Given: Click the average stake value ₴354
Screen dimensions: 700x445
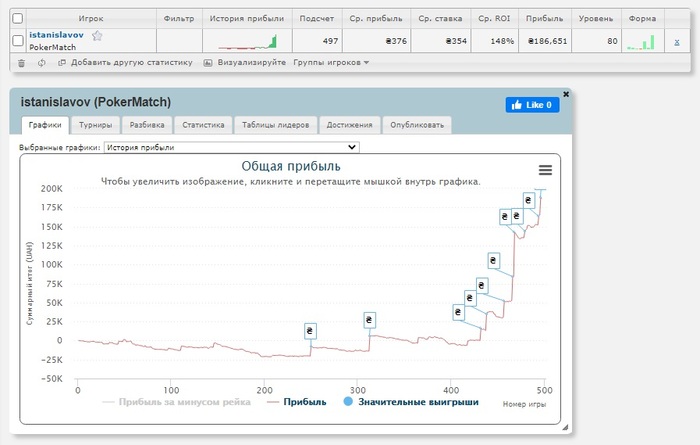Looking at the screenshot, I should (x=456, y=41).
